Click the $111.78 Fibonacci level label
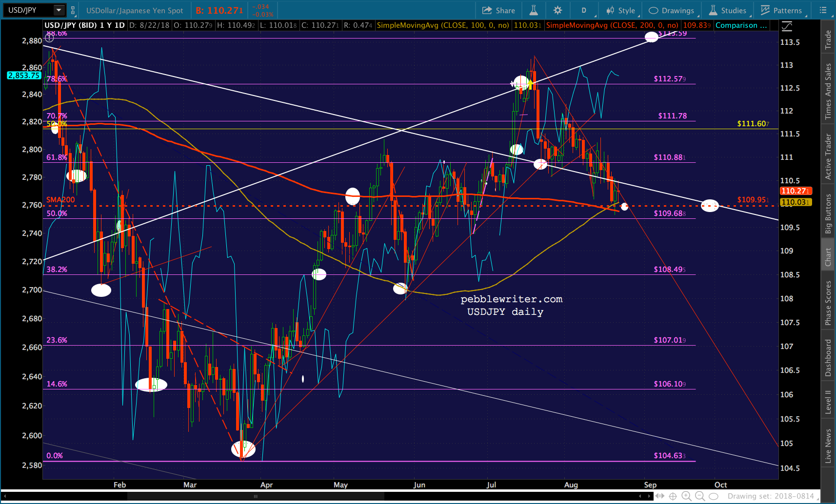The height and width of the screenshot is (504, 836). click(672, 116)
